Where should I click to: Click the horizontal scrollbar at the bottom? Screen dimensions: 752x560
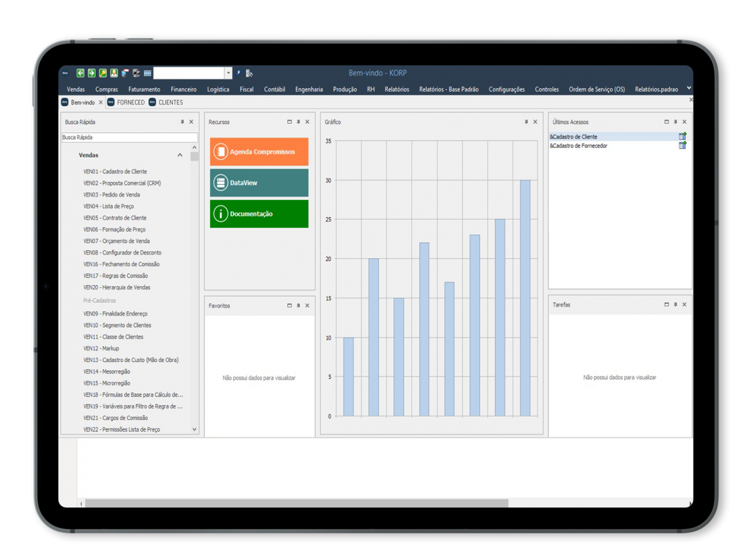coord(296,503)
